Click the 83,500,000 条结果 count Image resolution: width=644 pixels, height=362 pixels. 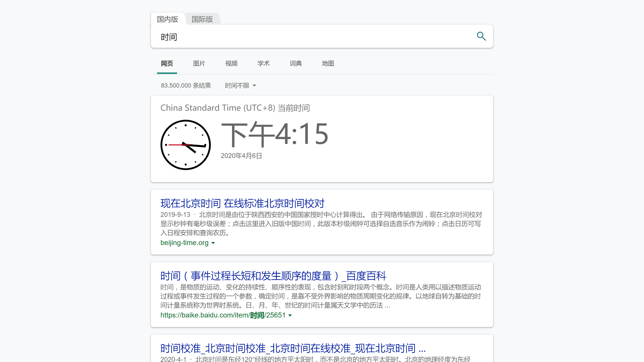pos(186,86)
